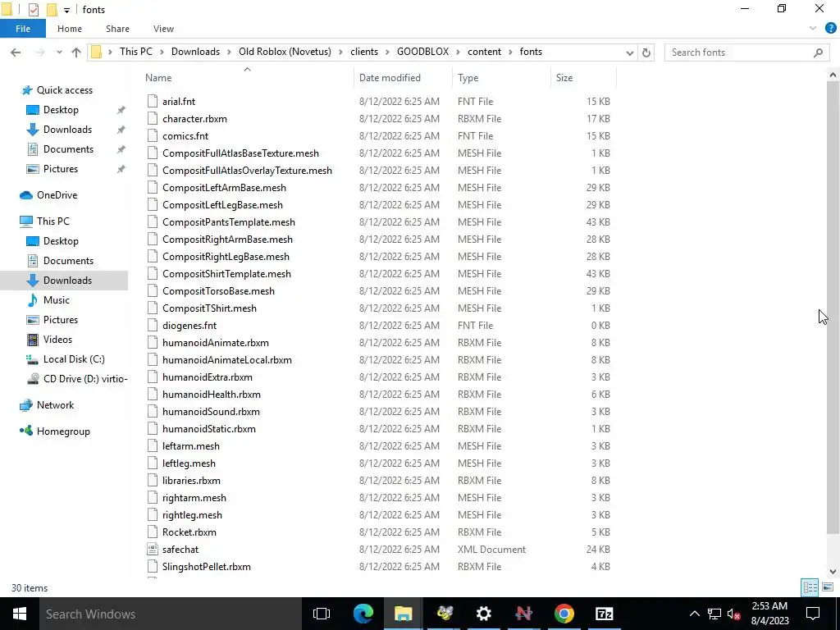Image resolution: width=840 pixels, height=630 pixels.
Task: Click the Search Windows taskbar box
Action: pos(169,614)
